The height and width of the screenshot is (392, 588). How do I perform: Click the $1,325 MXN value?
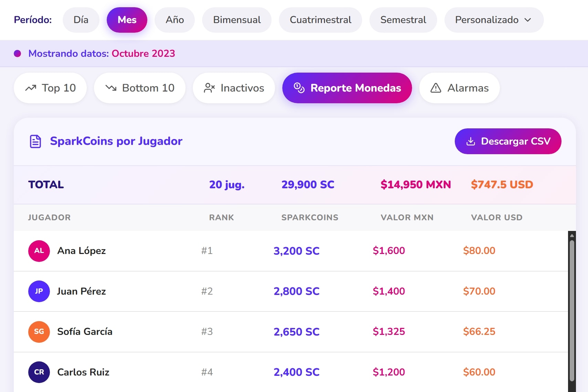point(389,332)
